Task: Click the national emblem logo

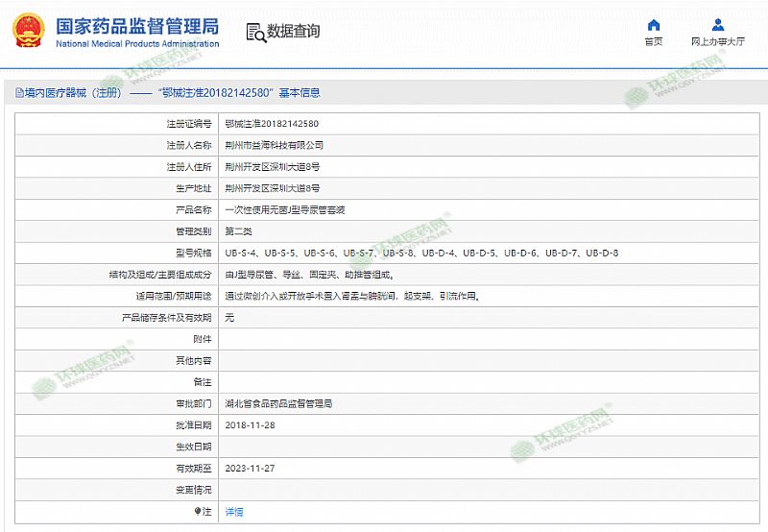Action: coord(29,32)
